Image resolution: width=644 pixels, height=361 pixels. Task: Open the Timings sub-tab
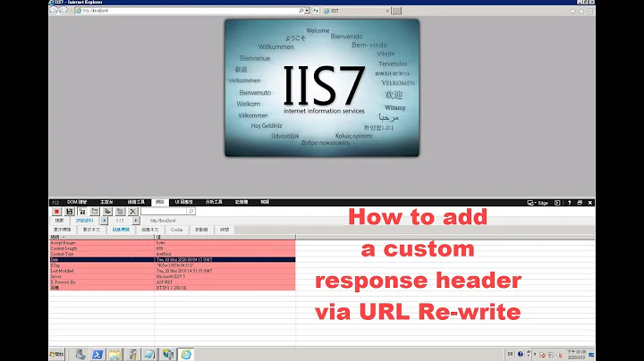(225, 230)
